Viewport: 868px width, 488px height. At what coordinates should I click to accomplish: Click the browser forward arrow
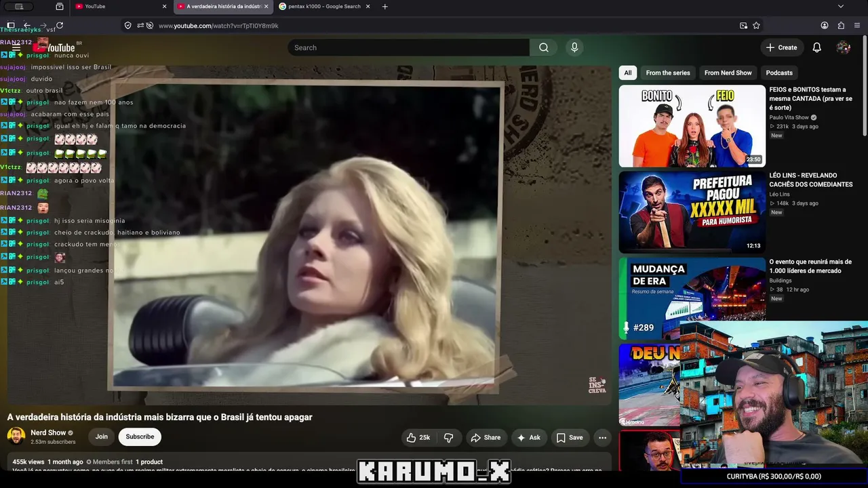[x=43, y=26]
